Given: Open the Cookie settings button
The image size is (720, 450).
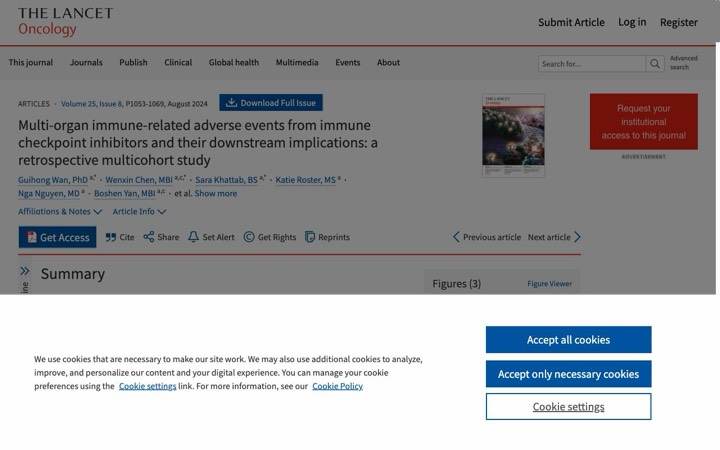Looking at the screenshot, I should pos(568,407).
